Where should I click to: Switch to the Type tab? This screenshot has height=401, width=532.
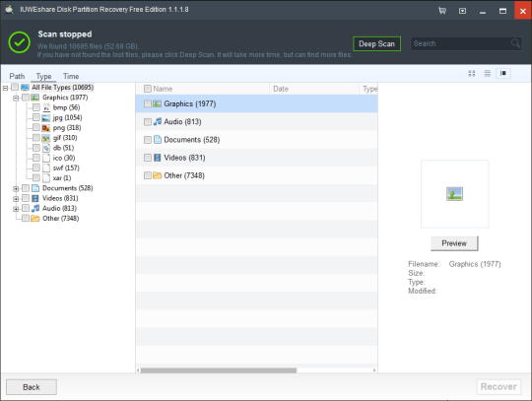pyautogui.click(x=43, y=76)
